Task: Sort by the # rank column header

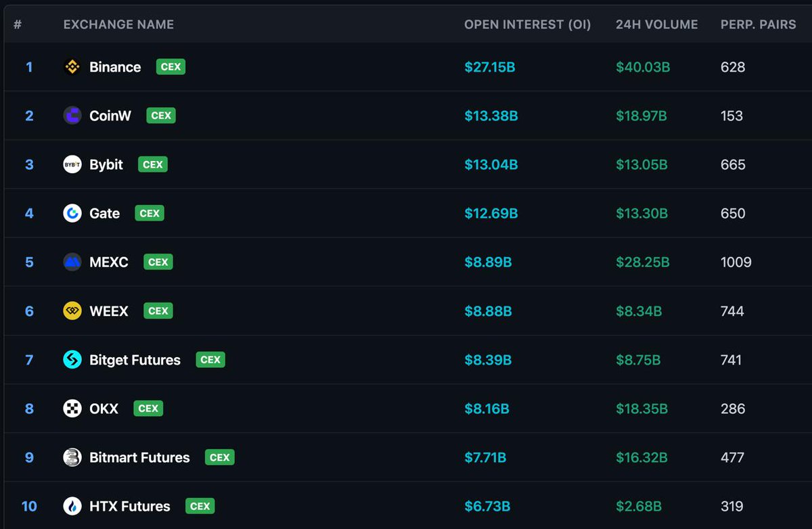Action: 18,24
